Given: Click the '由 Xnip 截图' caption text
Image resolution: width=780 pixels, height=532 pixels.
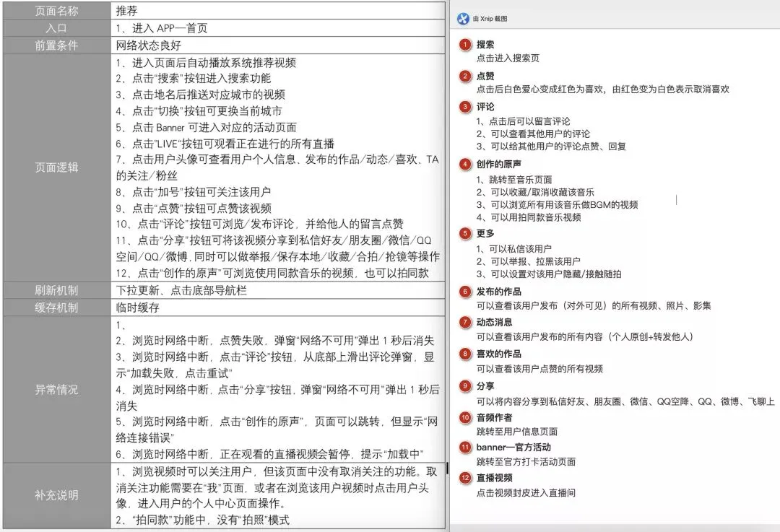Looking at the screenshot, I should click(x=490, y=19).
